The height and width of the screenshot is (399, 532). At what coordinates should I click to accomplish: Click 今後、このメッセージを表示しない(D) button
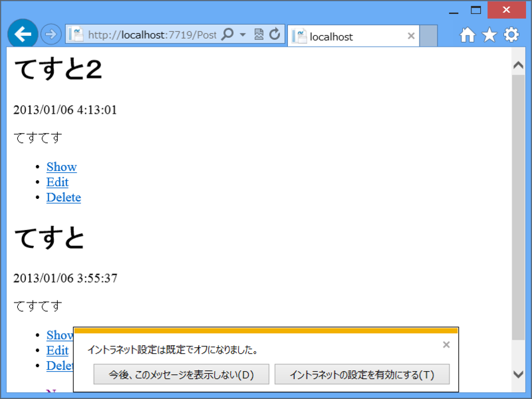click(x=181, y=374)
